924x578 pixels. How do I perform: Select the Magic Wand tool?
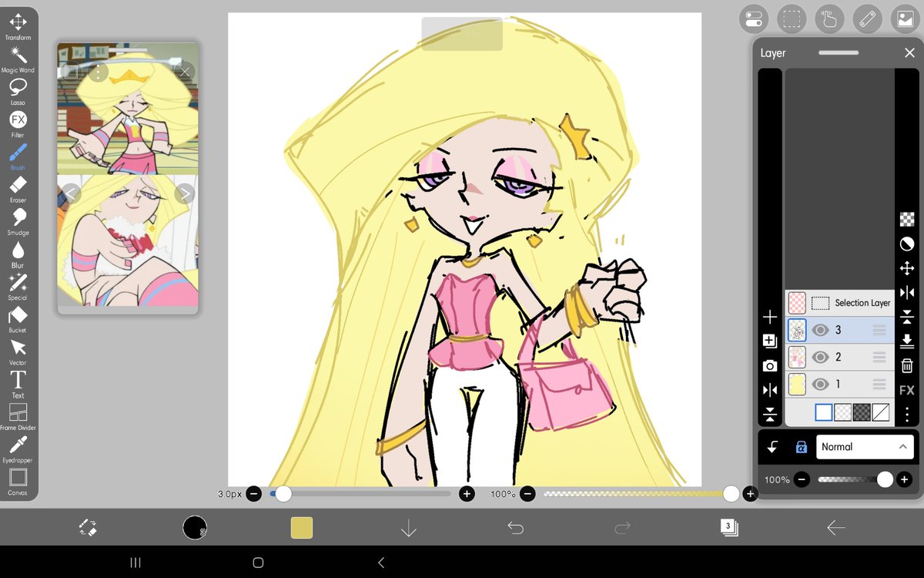click(18, 59)
